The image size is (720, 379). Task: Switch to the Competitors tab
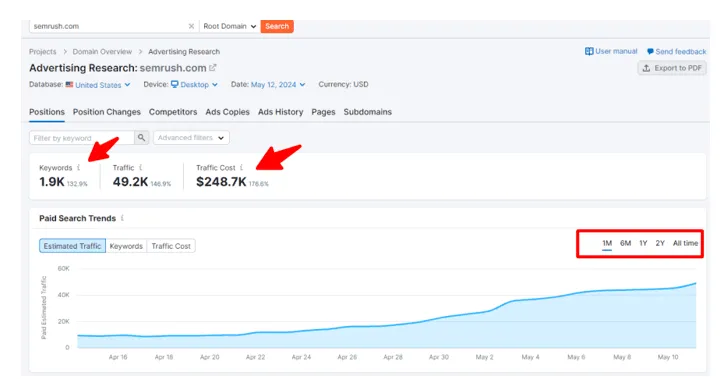(x=173, y=112)
